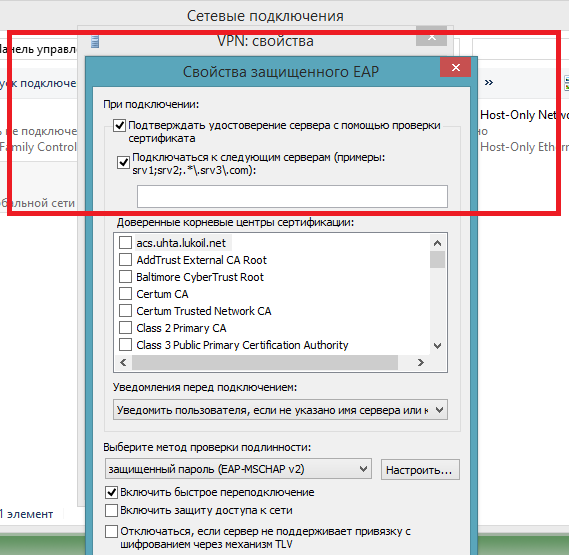The image size is (569, 555).
Task: Click the acs.uhta.lukoil.net list entry text
Action: tap(181, 243)
